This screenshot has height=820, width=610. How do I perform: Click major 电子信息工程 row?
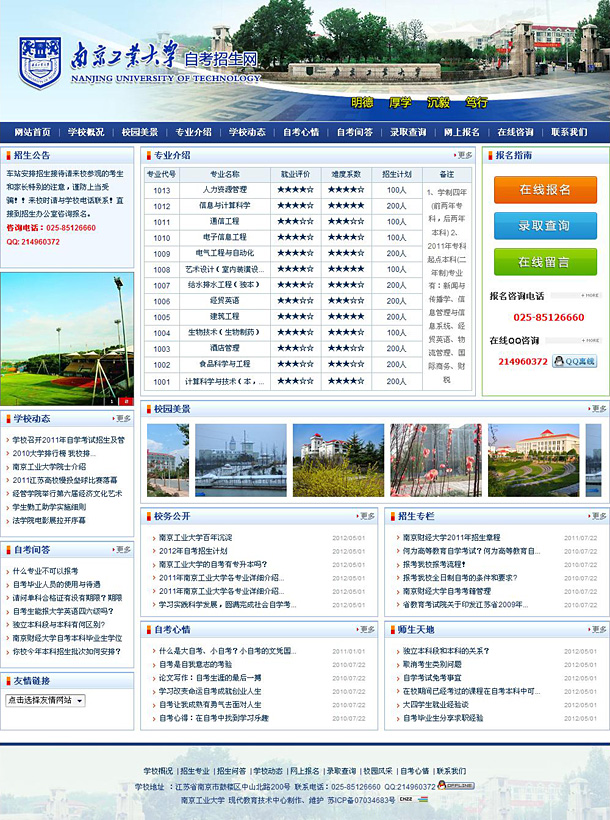coord(225,237)
